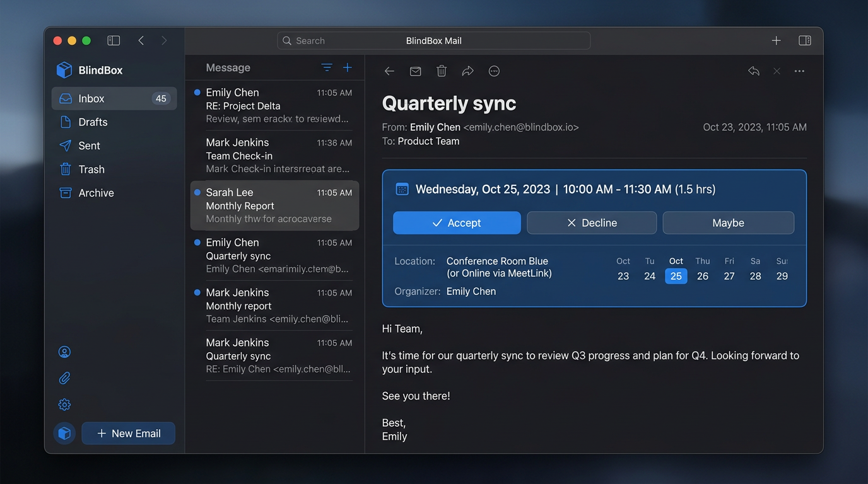868x484 pixels.
Task: Reply to Emily using the reply arrow icon
Action: tap(753, 71)
